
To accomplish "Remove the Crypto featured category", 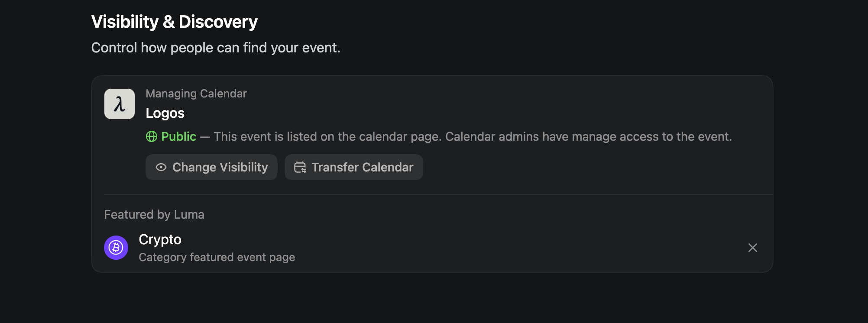I will click(x=752, y=248).
